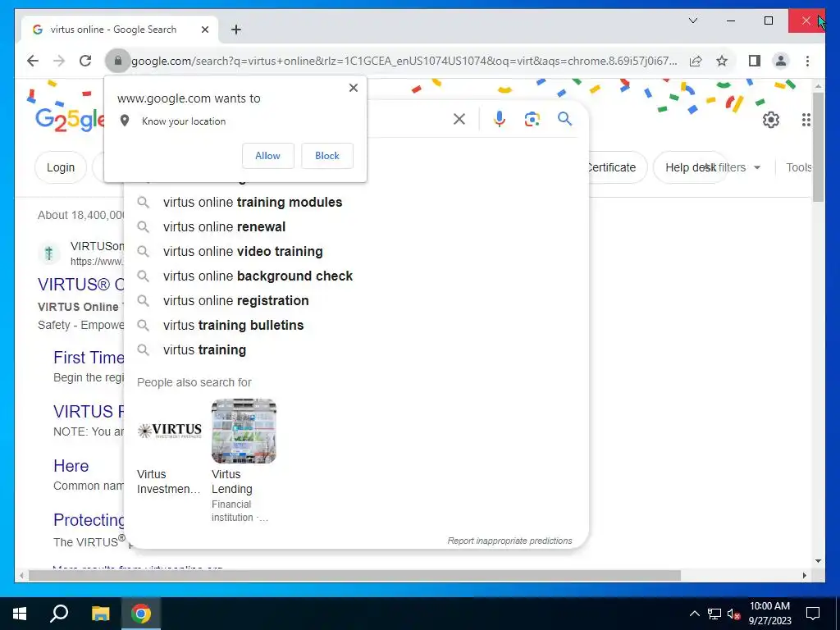Screen dimensions: 840x630
Task: Choose suggestion virtus online training modules
Action: click(x=356, y=202)
